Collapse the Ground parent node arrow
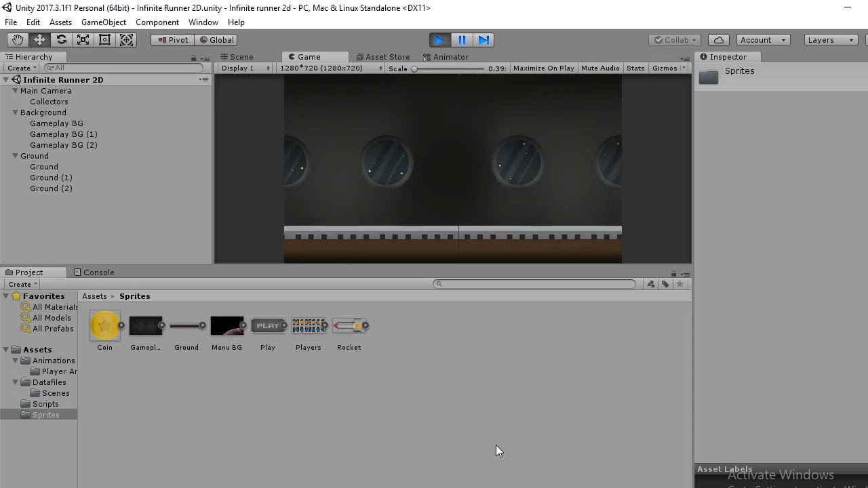 (x=15, y=156)
